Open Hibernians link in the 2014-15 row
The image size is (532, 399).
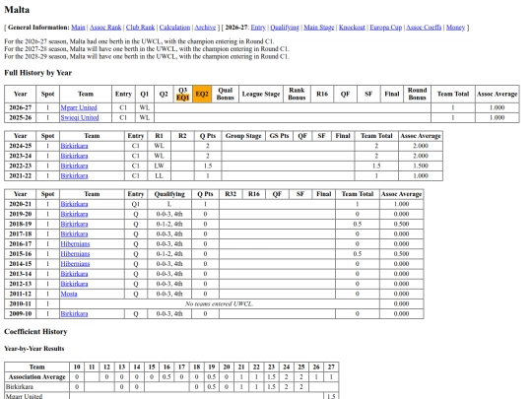(75, 264)
